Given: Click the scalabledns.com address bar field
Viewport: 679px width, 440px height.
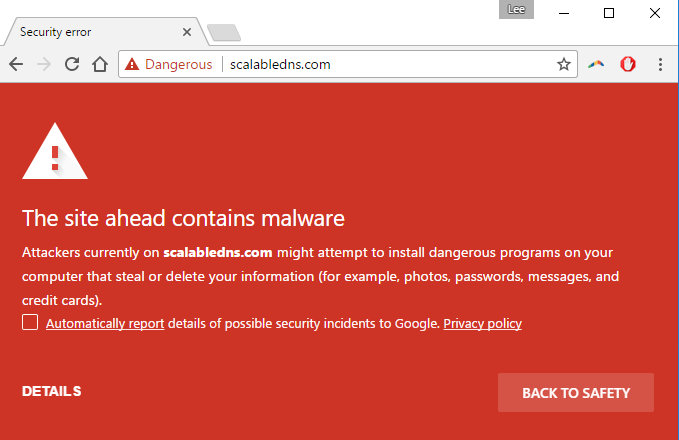Looking at the screenshot, I should (390, 65).
